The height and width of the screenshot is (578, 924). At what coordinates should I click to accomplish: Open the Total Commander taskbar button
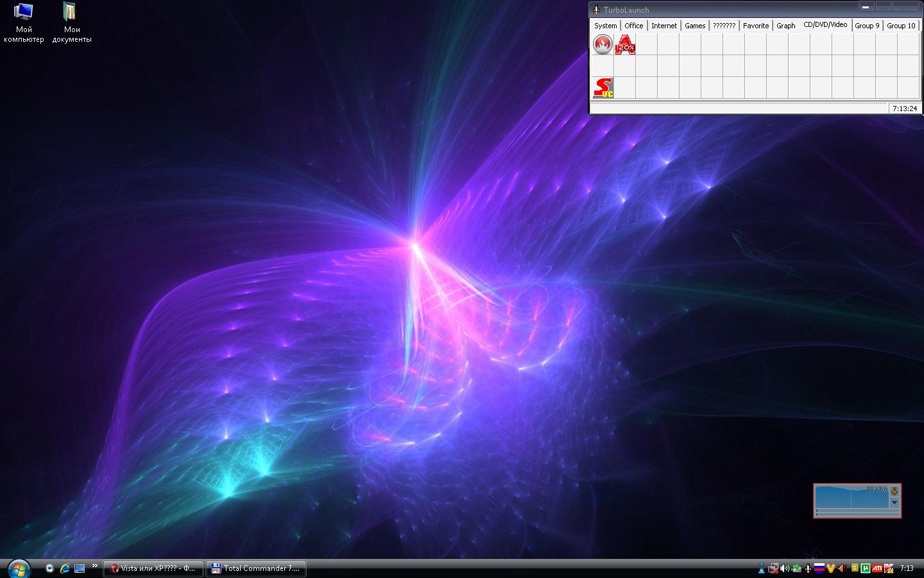coord(256,568)
